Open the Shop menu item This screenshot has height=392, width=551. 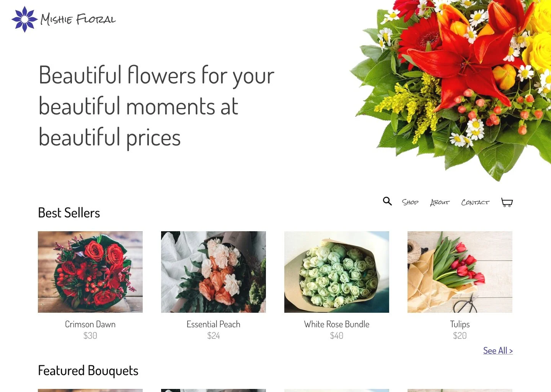(410, 202)
